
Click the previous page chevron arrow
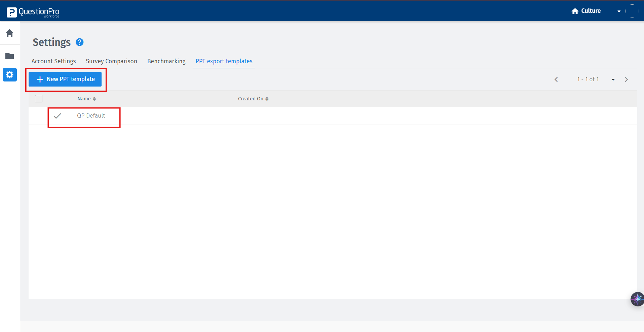pyautogui.click(x=556, y=79)
